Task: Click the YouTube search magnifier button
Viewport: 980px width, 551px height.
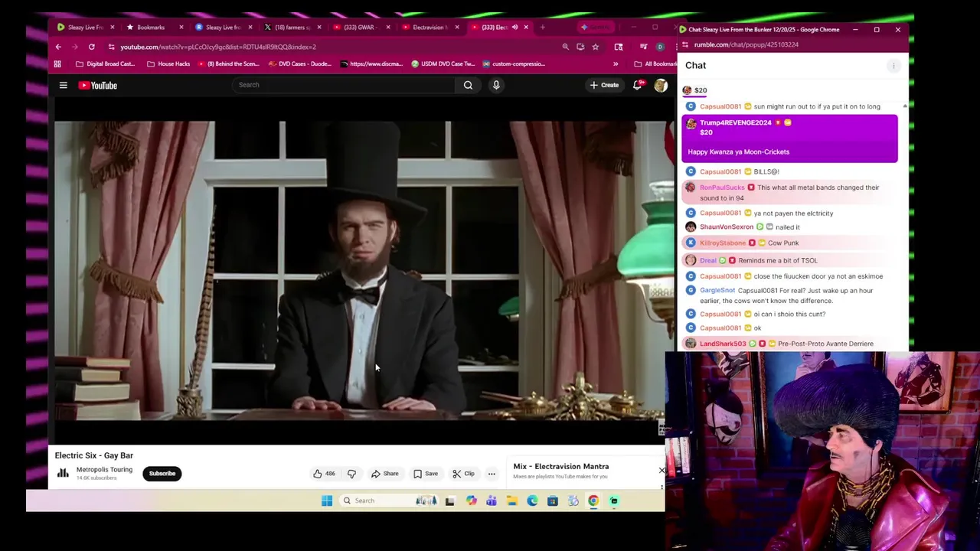Action: 468,85
